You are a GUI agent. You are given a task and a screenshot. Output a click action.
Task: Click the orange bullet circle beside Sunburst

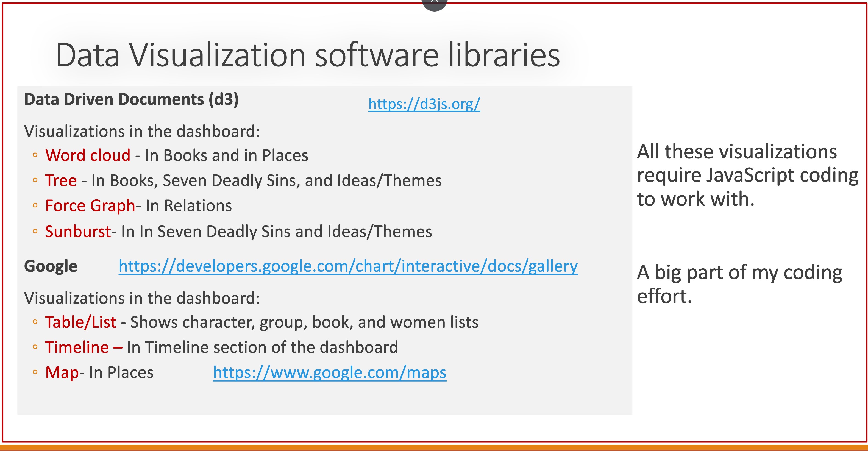[x=35, y=231]
